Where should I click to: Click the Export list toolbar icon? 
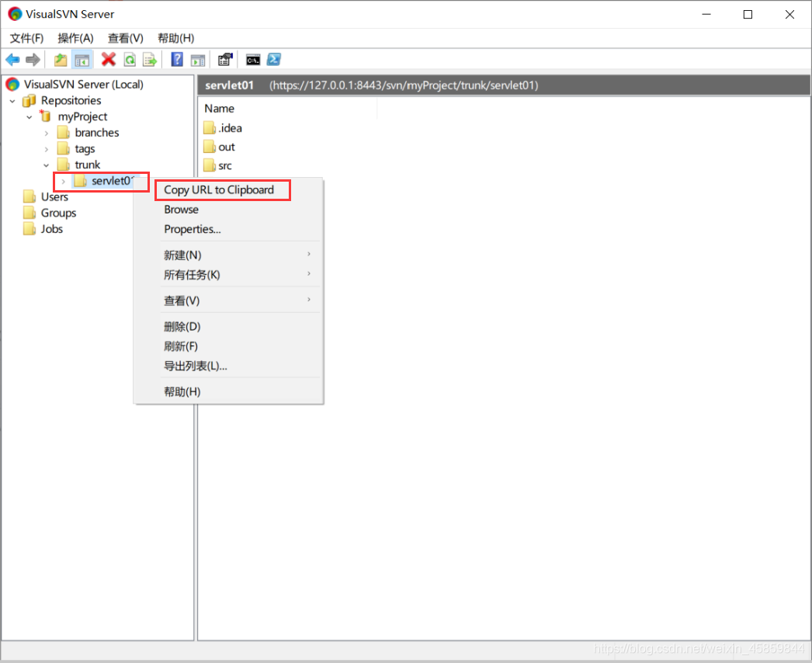pyautogui.click(x=150, y=60)
